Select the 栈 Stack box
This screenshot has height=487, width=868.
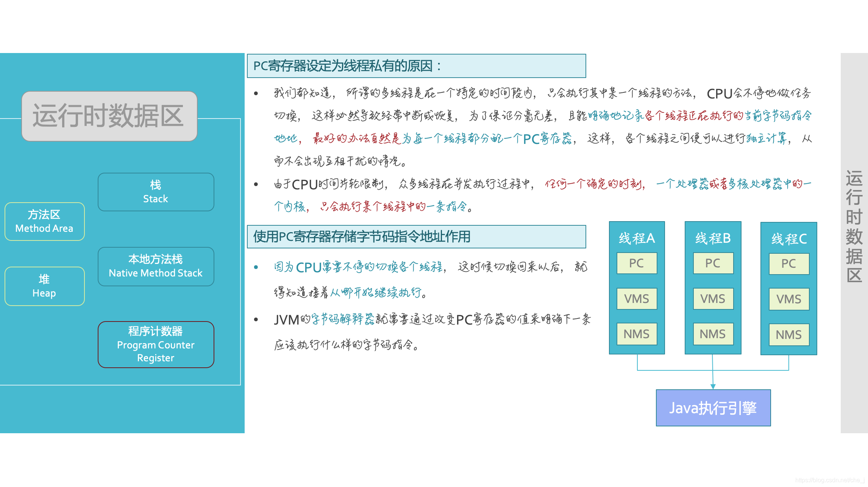156,192
